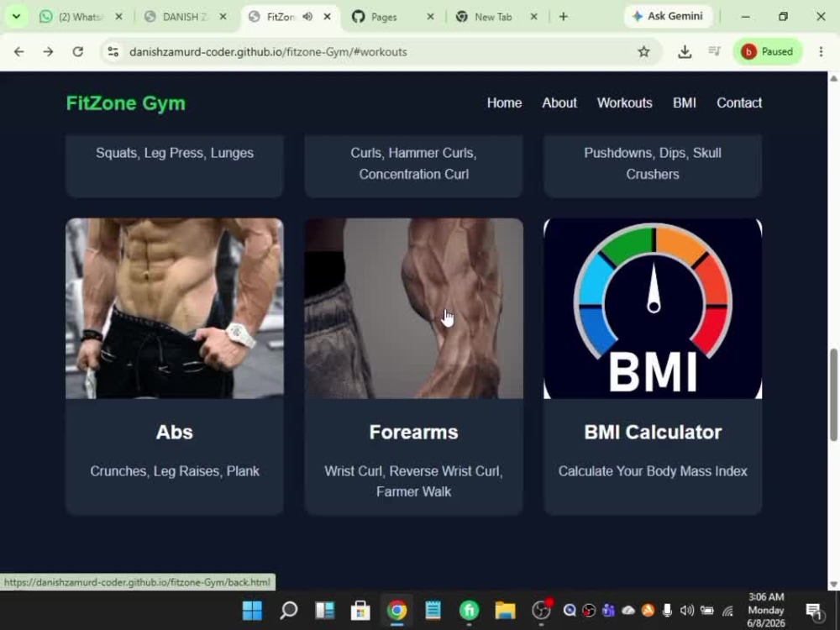The width and height of the screenshot is (840, 630).
Task: Open notification center icon
Action: (813, 610)
